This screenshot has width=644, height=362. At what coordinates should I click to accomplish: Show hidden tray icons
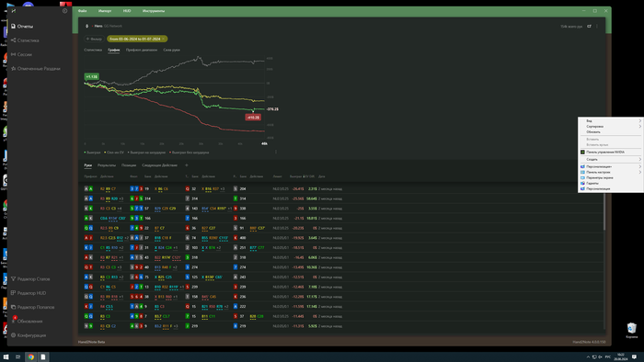click(x=588, y=357)
